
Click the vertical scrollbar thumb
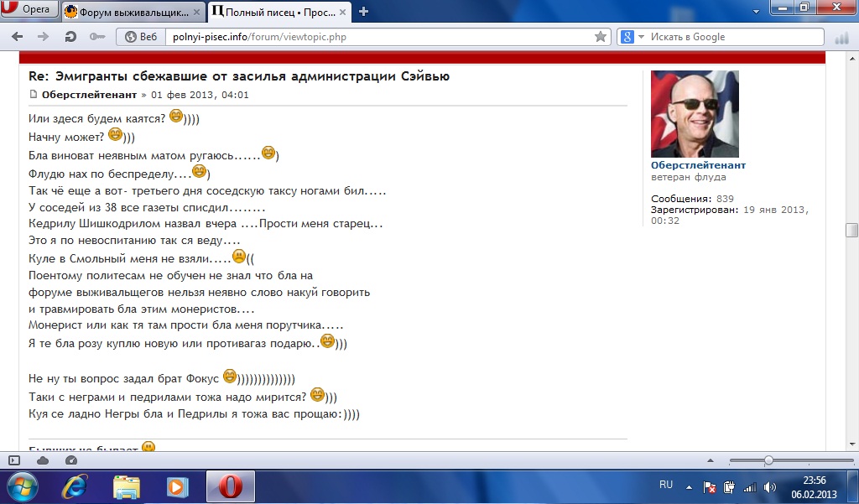coord(852,230)
